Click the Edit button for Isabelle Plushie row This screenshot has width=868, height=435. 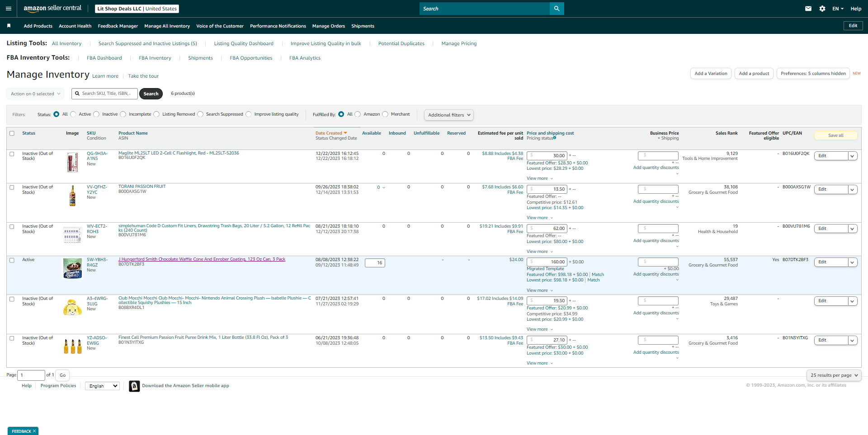tap(831, 301)
